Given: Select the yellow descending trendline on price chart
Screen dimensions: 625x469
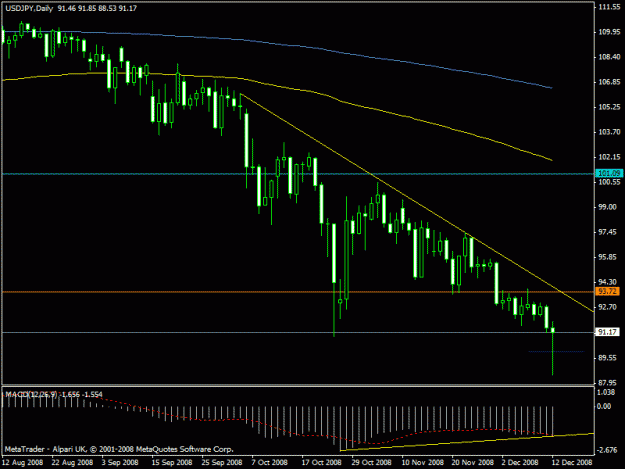Looking at the screenshot, I should (417, 202).
